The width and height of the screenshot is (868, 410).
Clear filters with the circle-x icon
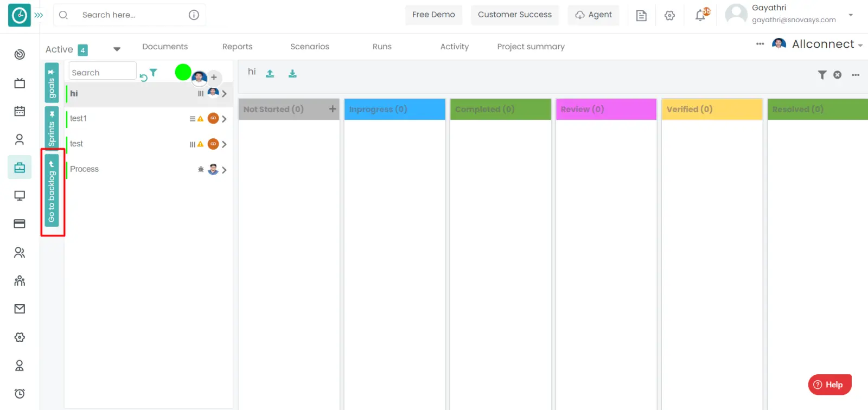tap(838, 75)
